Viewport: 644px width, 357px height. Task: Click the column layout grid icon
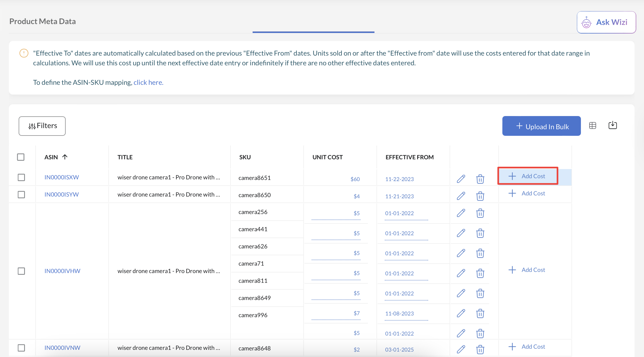pyautogui.click(x=592, y=125)
